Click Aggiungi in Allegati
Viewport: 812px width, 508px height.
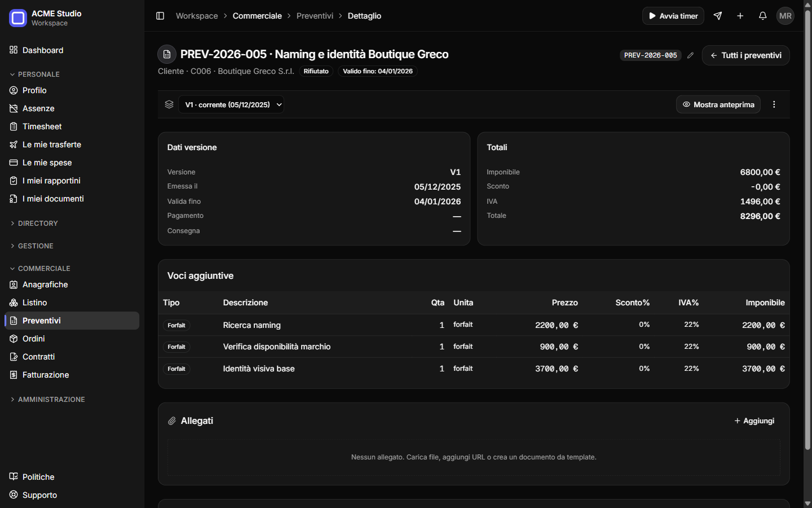pos(754,421)
